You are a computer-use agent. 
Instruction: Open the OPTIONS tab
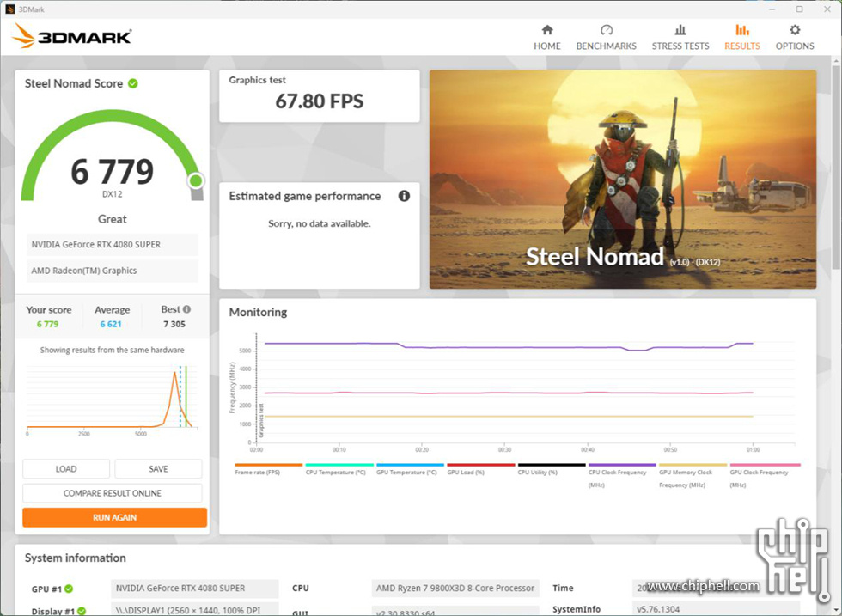(x=795, y=38)
